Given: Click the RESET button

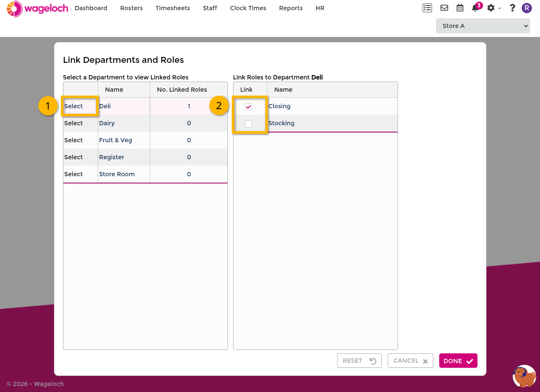Looking at the screenshot, I should (x=359, y=361).
